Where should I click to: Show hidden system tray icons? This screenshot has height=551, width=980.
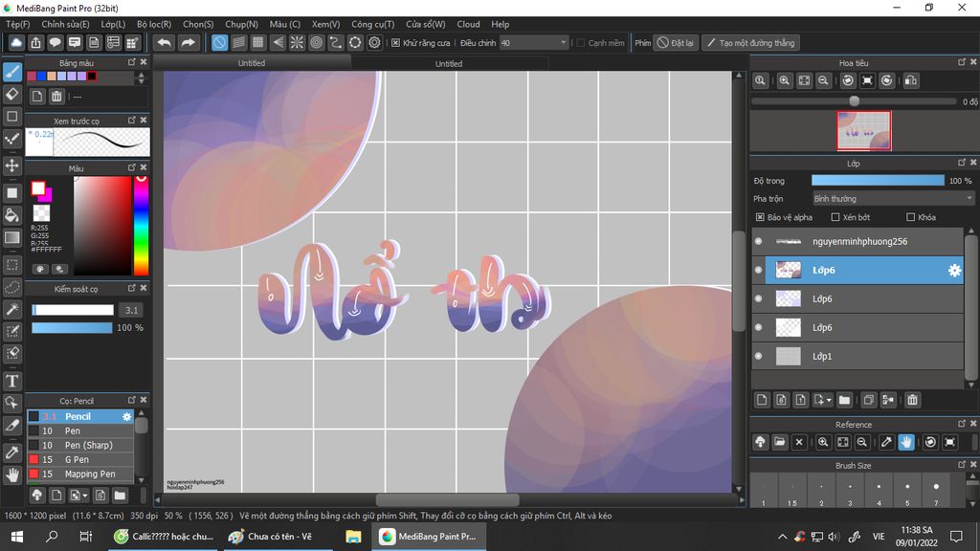pyautogui.click(x=783, y=537)
